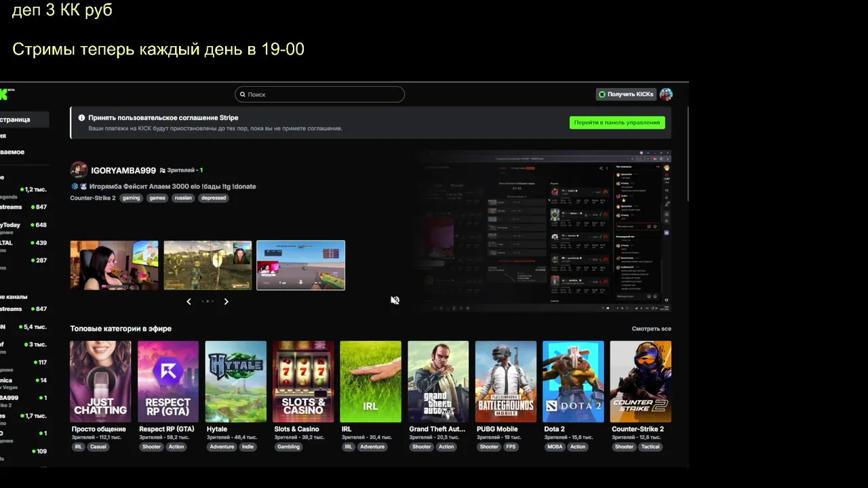Click the page vertical scrollbar
This screenshot has height=488, width=868.
687,152
